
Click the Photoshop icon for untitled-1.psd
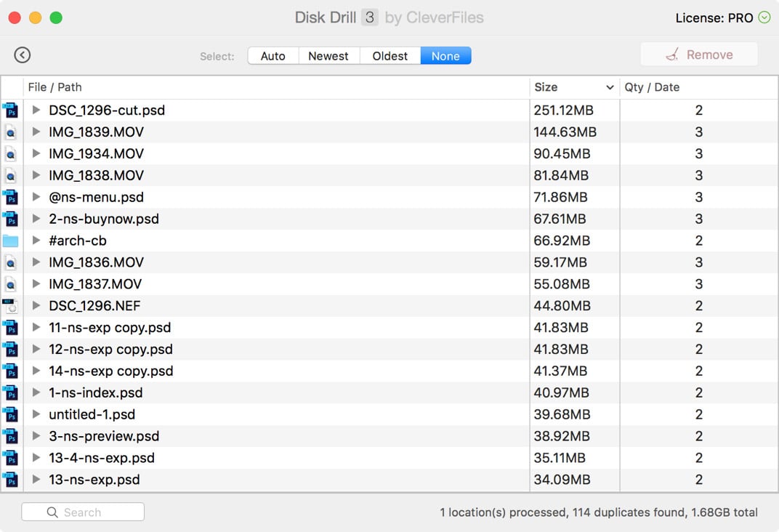(x=11, y=415)
